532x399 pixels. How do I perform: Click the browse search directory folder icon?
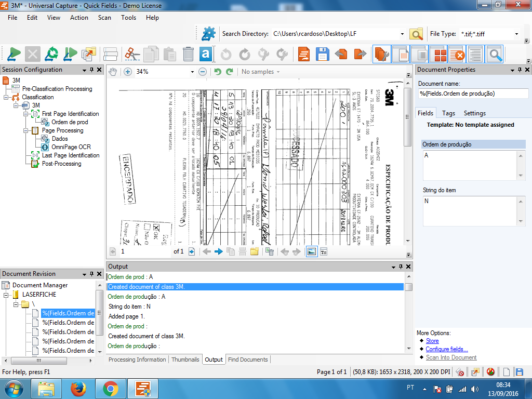416,34
